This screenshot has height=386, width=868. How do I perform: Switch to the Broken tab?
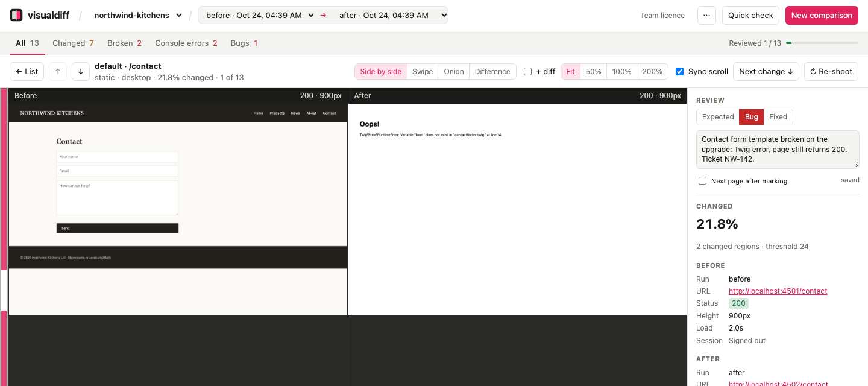pos(124,43)
